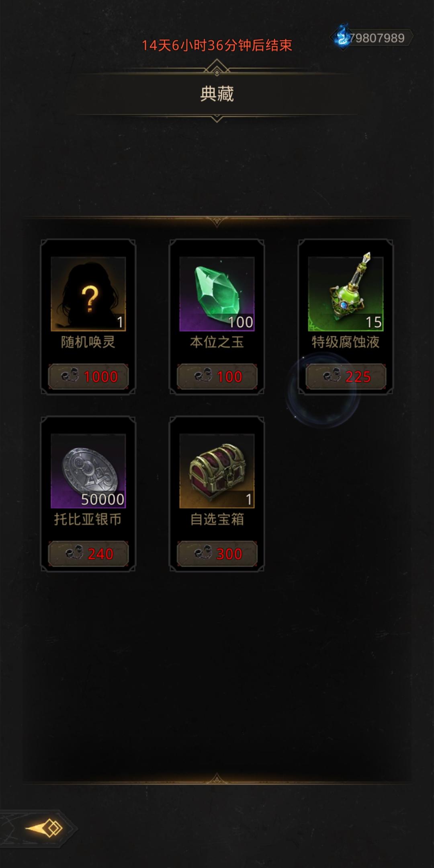This screenshot has width=434, height=868.
Task: Tap the random summon silhouette icon
Action: tap(88, 294)
